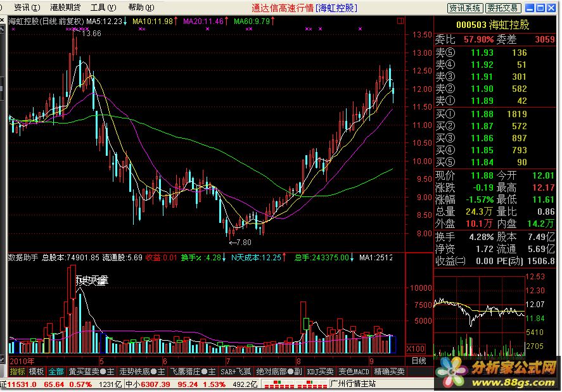Open the 港股期货 menu
The height and width of the screenshot is (392, 562).
click(65, 8)
